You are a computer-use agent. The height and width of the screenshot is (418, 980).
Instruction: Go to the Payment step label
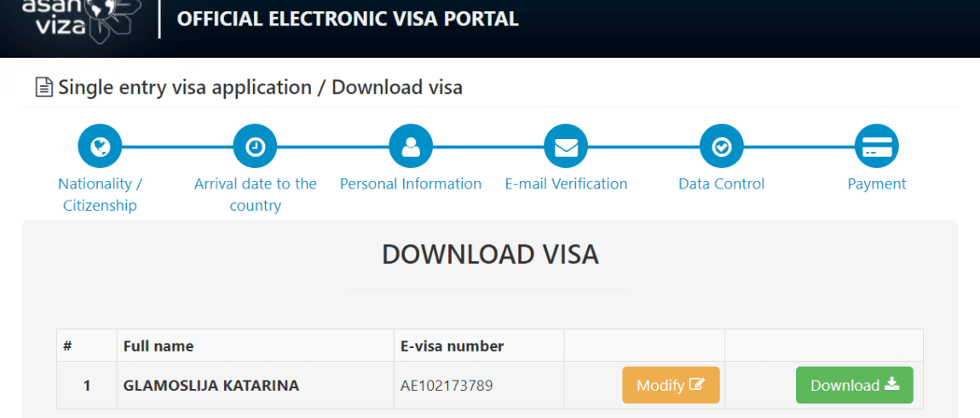[x=877, y=184]
